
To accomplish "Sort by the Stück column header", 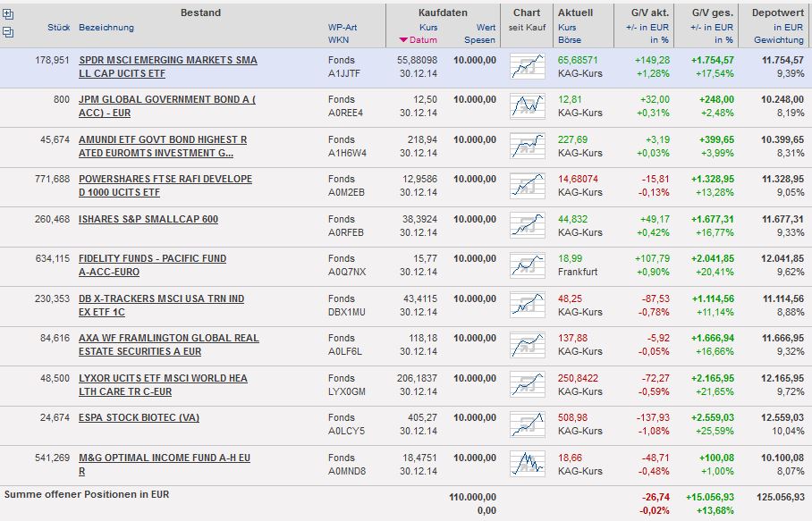I will [59, 28].
